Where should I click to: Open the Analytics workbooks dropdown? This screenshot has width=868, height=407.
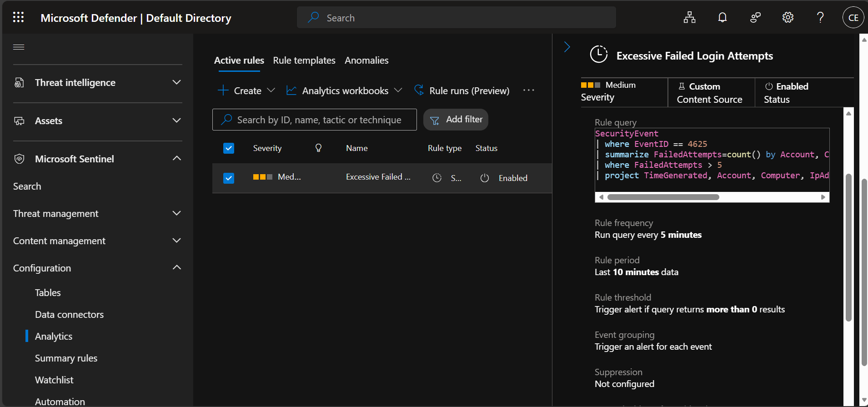pos(344,90)
